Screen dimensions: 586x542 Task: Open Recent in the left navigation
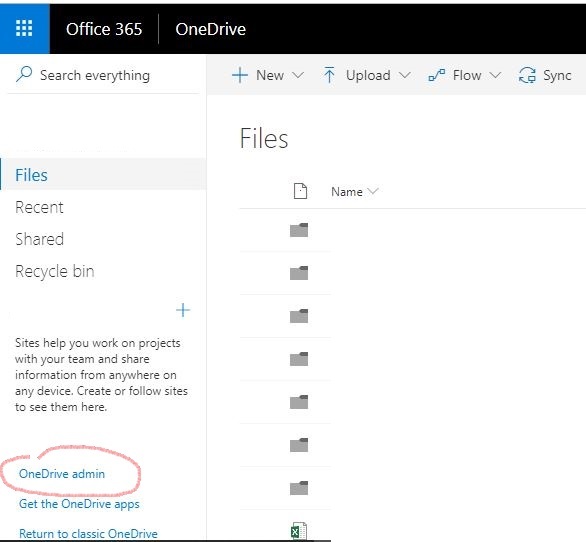(39, 207)
